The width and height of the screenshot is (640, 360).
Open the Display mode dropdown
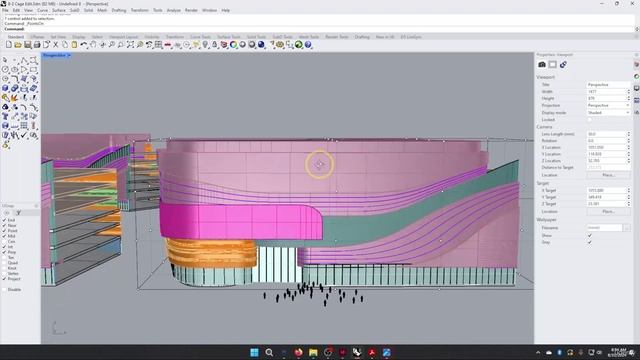[x=609, y=113]
